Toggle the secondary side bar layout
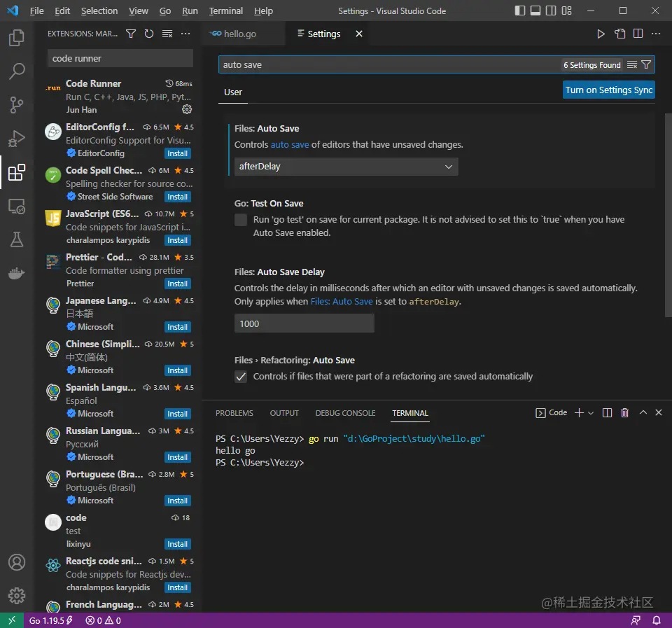This screenshot has height=628, width=672. [551, 11]
